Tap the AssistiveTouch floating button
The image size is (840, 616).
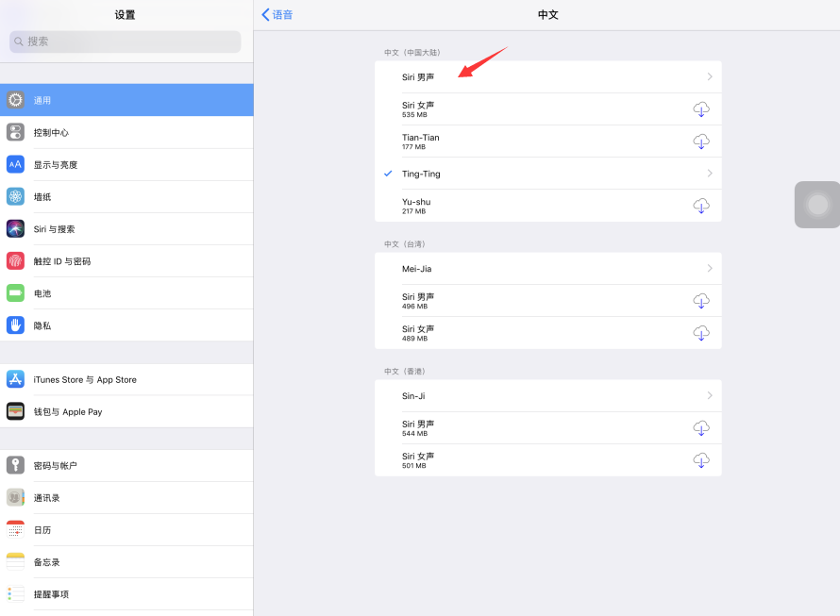point(817,205)
